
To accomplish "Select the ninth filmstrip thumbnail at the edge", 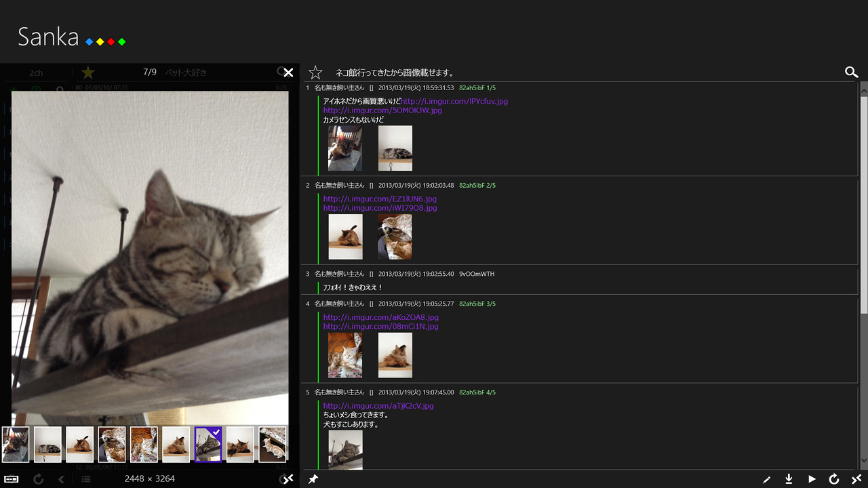I will pos(273,445).
